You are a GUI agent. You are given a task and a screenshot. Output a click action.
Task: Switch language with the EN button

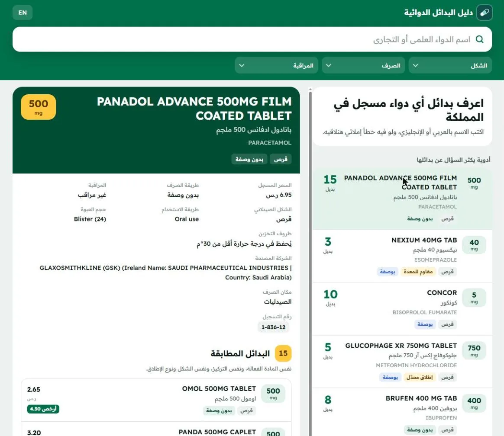pos(23,13)
